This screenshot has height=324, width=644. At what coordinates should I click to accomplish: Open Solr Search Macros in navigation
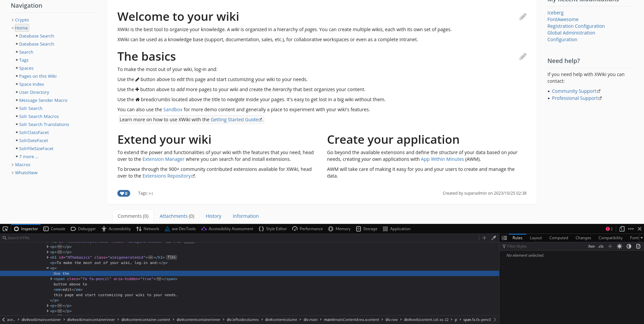(39, 117)
